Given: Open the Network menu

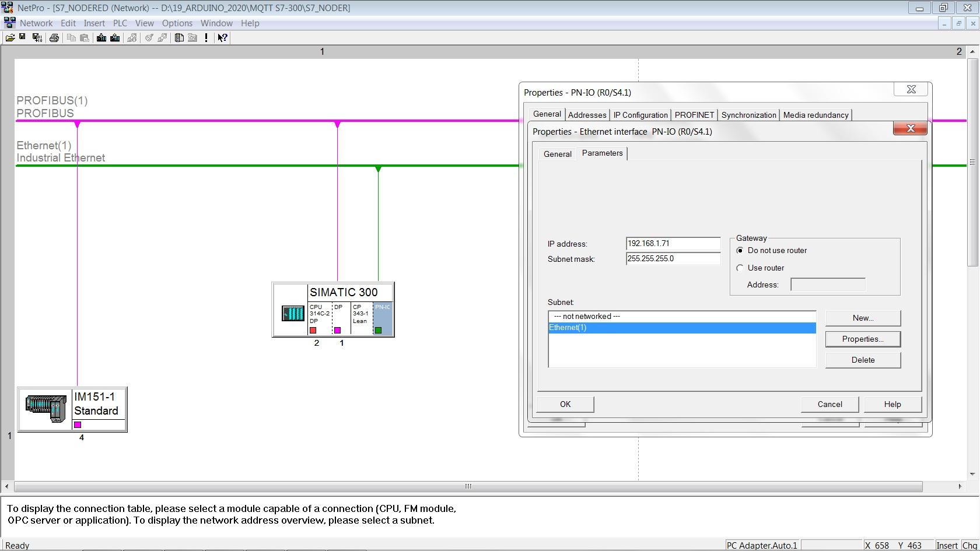Looking at the screenshot, I should [36, 23].
